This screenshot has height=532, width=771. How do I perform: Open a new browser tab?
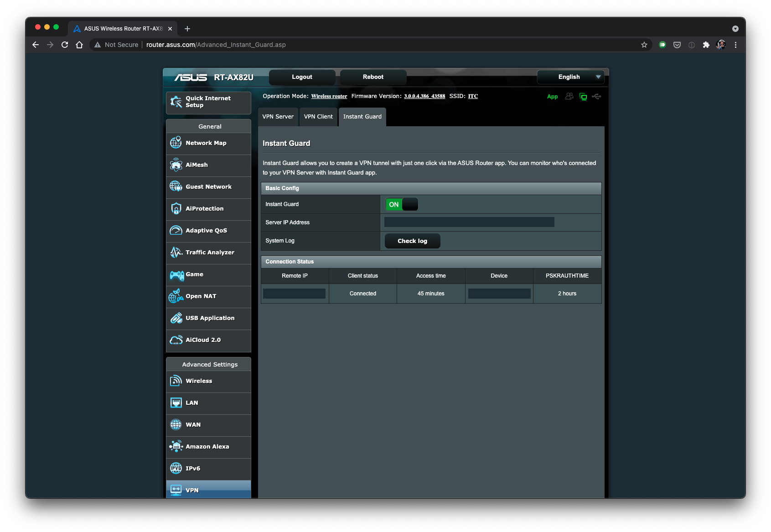coord(187,29)
